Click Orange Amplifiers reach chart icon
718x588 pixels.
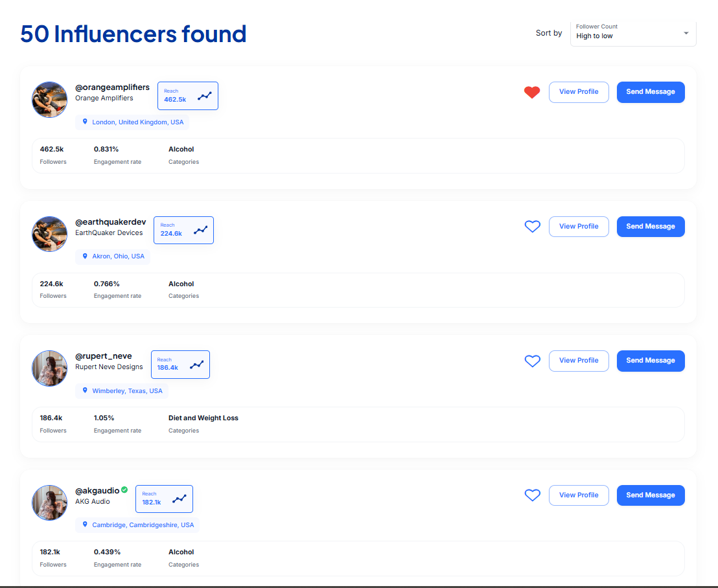click(x=205, y=96)
